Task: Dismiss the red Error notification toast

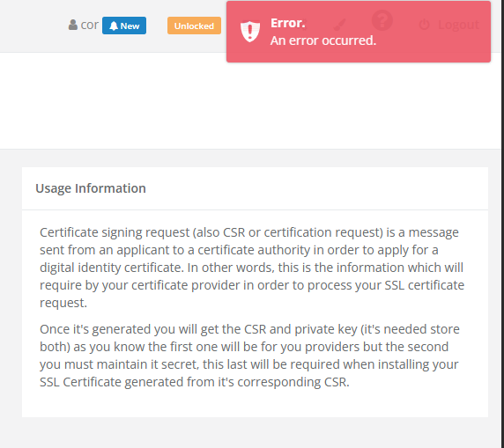Action: pyautogui.click(x=359, y=32)
